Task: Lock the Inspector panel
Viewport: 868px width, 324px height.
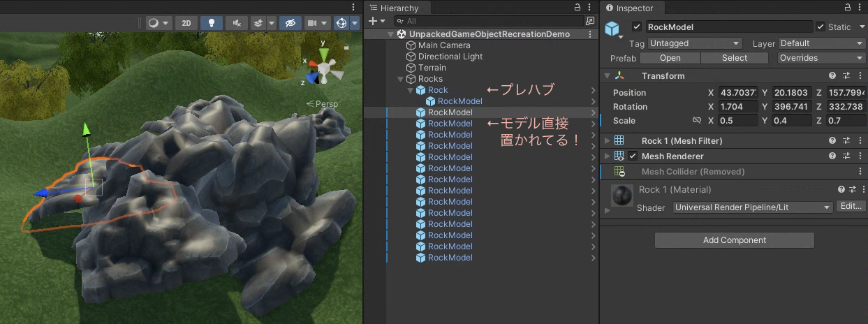Action: coord(846,7)
